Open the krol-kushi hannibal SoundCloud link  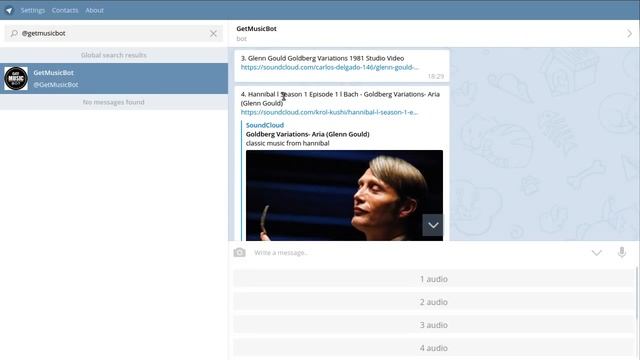point(329,112)
